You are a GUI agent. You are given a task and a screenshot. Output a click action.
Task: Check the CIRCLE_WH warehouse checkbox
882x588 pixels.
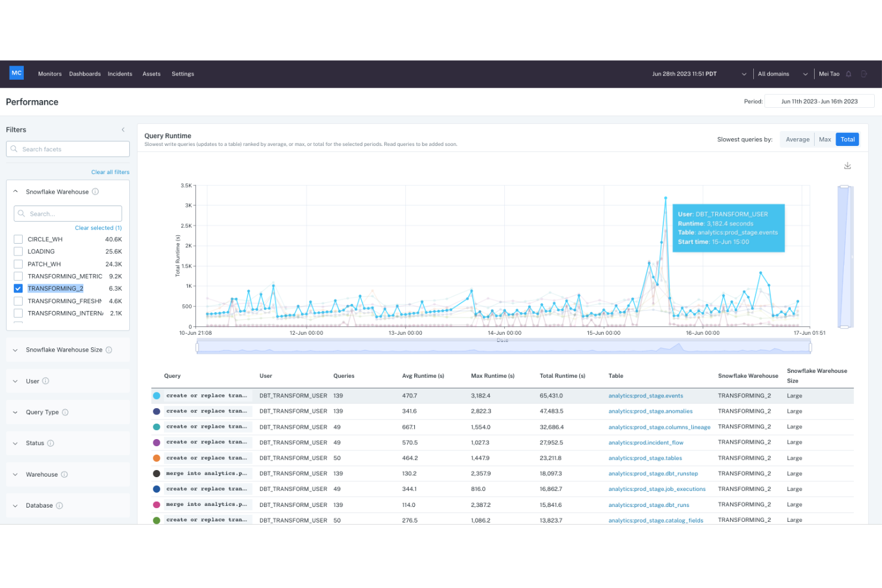click(18, 239)
